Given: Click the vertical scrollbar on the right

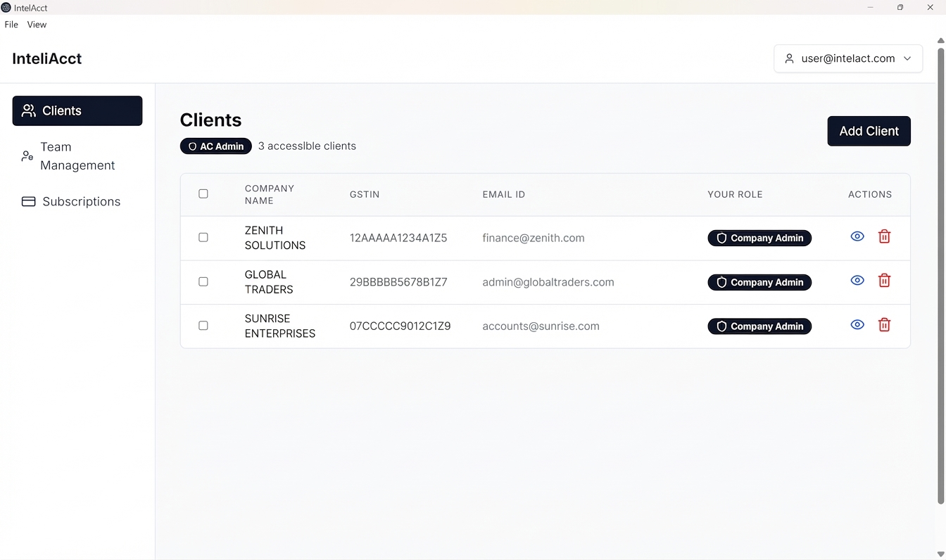Looking at the screenshot, I should pyautogui.click(x=941, y=281).
